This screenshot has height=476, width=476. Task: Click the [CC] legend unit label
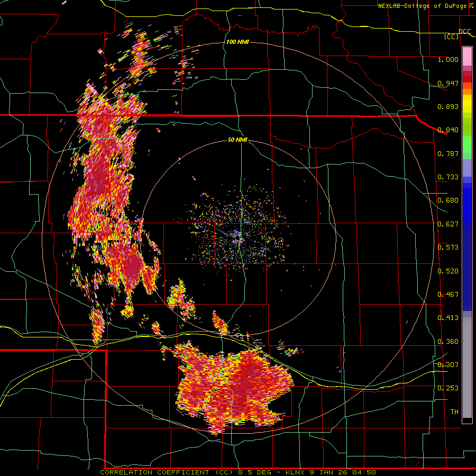pos(452,36)
